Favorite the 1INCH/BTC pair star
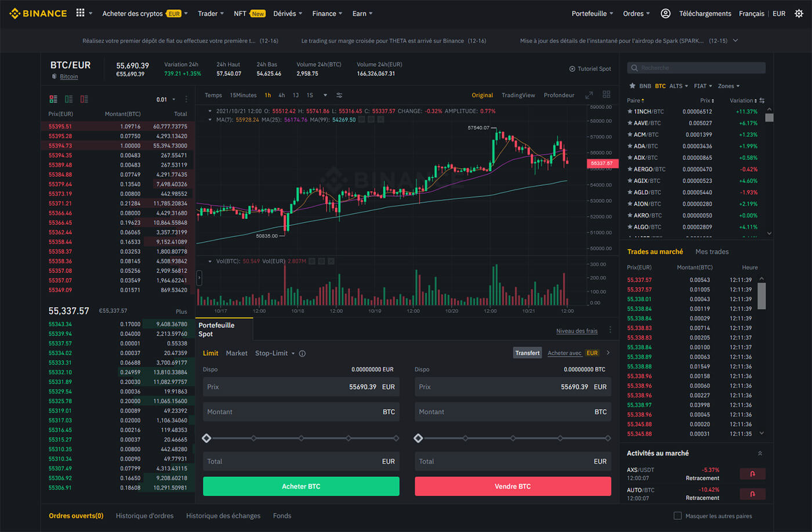Image resolution: width=812 pixels, height=532 pixels. coord(630,111)
